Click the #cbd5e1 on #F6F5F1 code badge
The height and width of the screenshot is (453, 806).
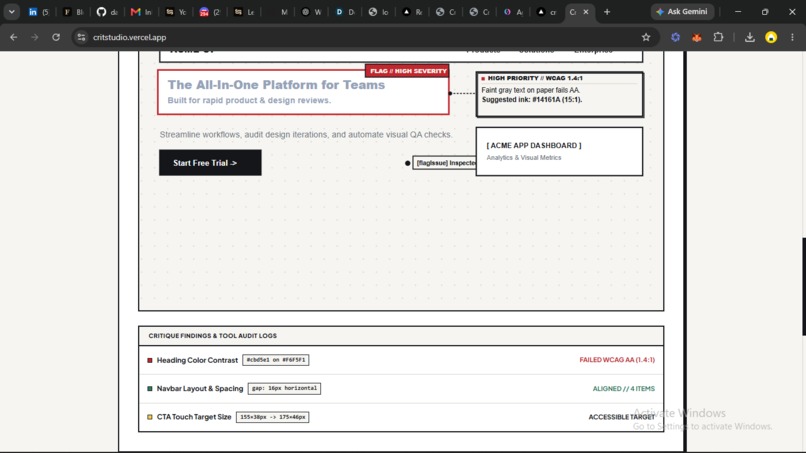pyautogui.click(x=276, y=360)
